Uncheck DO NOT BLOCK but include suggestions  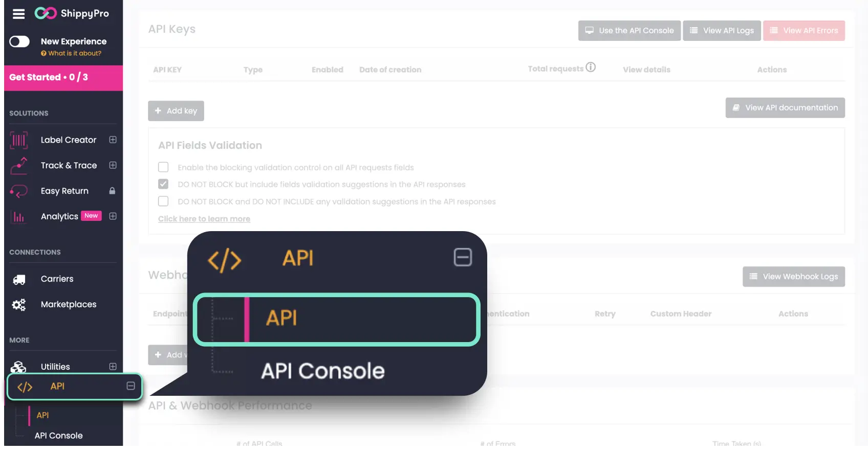[163, 184]
